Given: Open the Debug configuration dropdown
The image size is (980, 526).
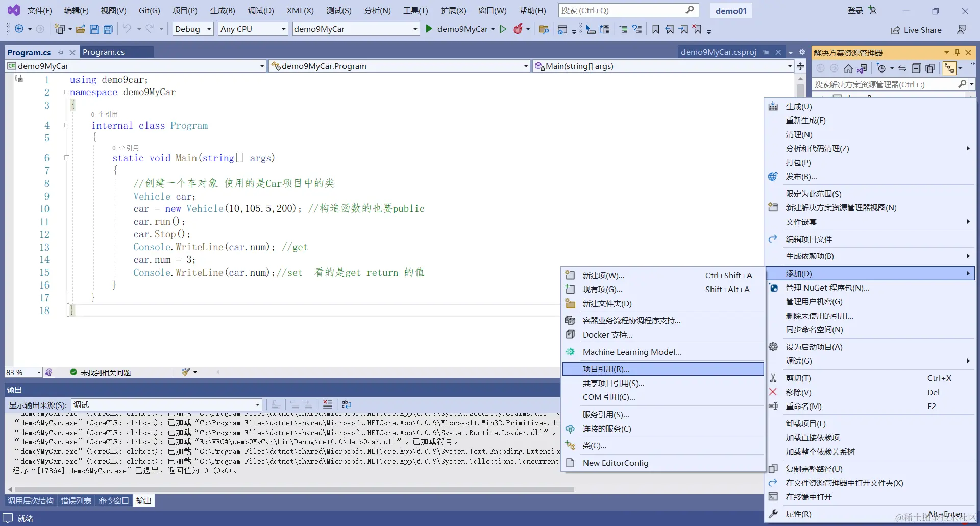Looking at the screenshot, I should (193, 29).
